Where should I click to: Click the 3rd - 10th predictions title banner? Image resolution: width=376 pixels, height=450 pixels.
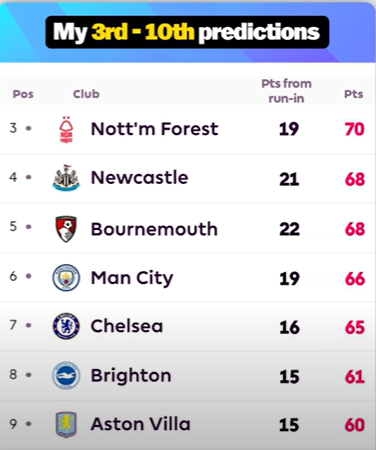(x=187, y=32)
